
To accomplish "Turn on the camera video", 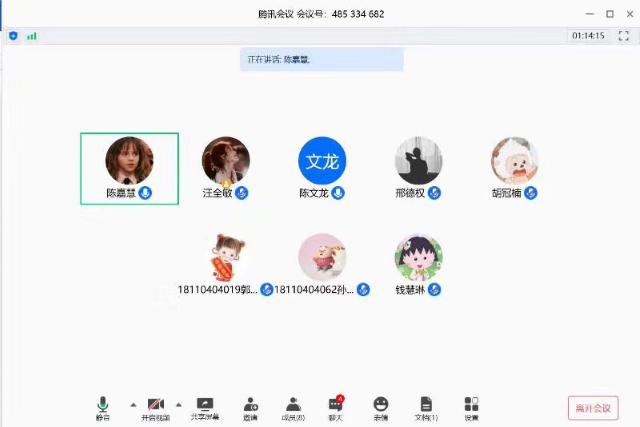I will tap(155, 405).
